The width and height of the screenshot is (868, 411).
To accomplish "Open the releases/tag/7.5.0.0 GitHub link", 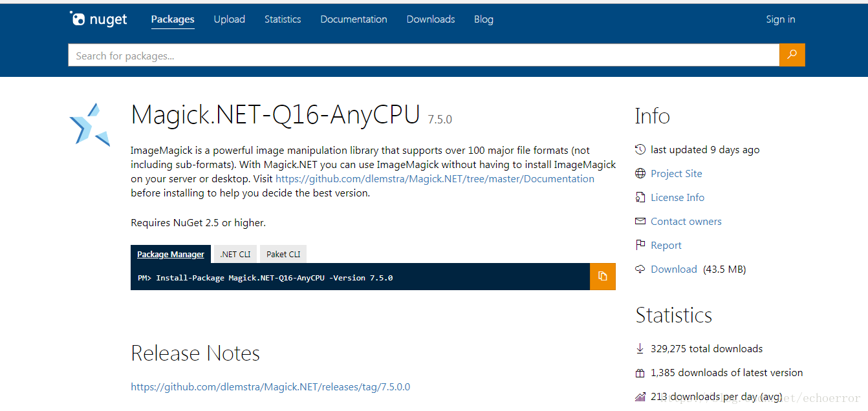I will [270, 386].
